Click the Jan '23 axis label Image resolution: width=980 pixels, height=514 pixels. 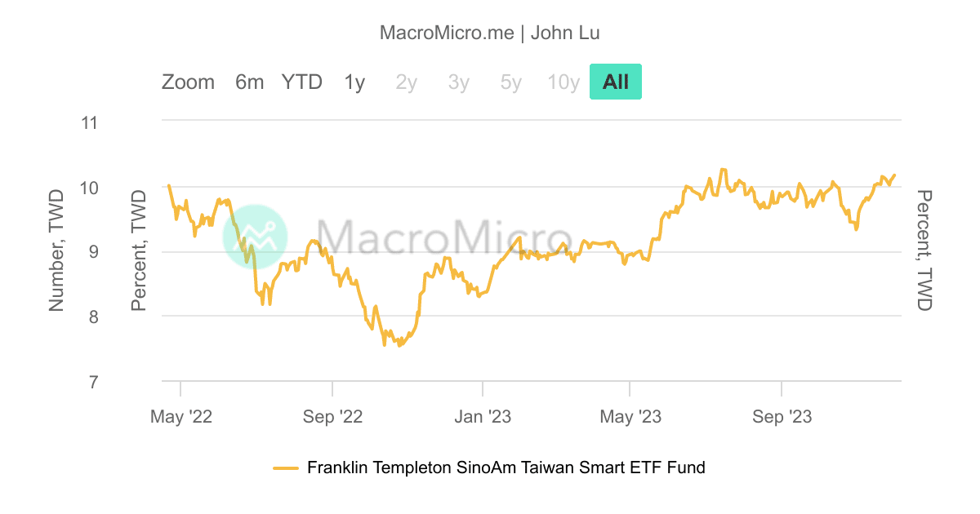482,416
